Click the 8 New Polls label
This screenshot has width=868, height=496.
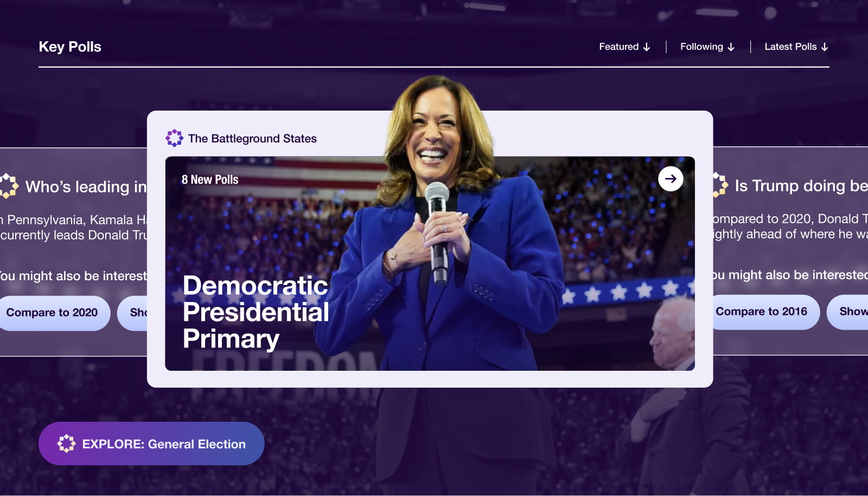[x=210, y=179]
